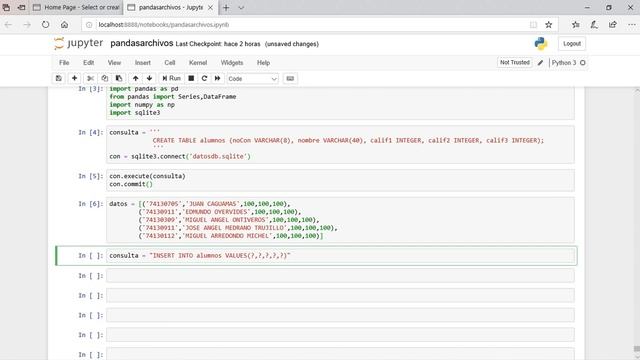Rename notebook title pandasarchivos
The image size is (640, 360).
[142, 43]
